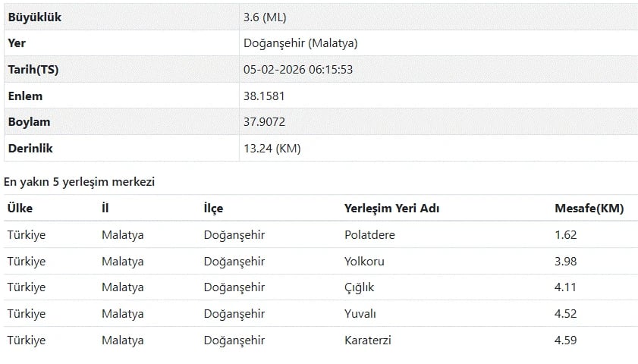Screen dimensions: 638x364
Task: Select the Polatdere settlement name
Action: pos(369,235)
